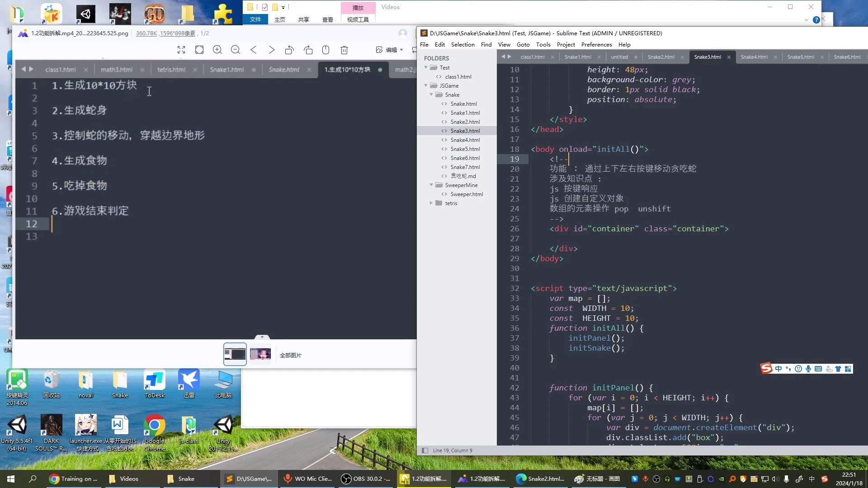Toggle Chinese/English mode on Sogou IME bar
Image resolution: width=868 pixels, height=488 pixels.
click(778, 369)
